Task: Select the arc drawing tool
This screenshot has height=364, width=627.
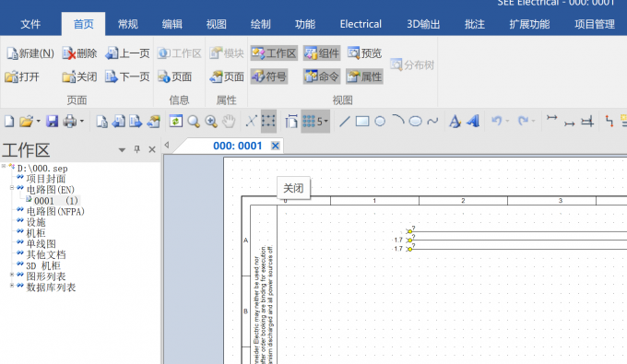Action: [398, 121]
